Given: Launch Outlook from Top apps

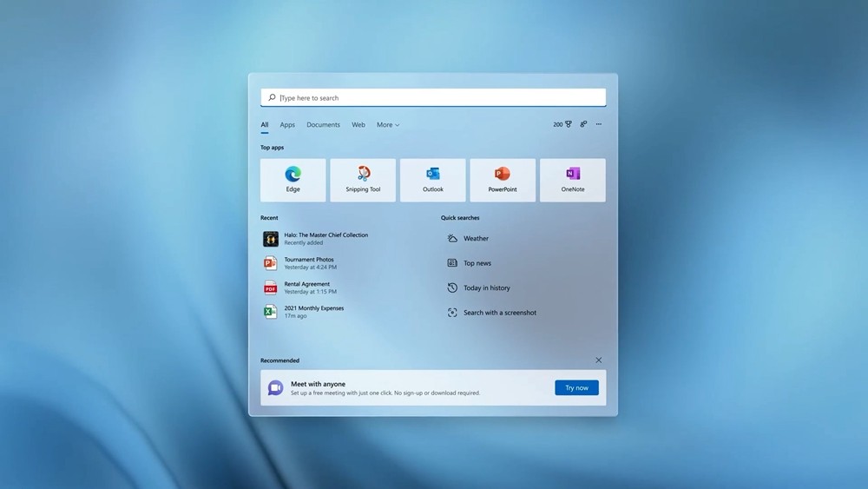Looking at the screenshot, I should point(433,180).
